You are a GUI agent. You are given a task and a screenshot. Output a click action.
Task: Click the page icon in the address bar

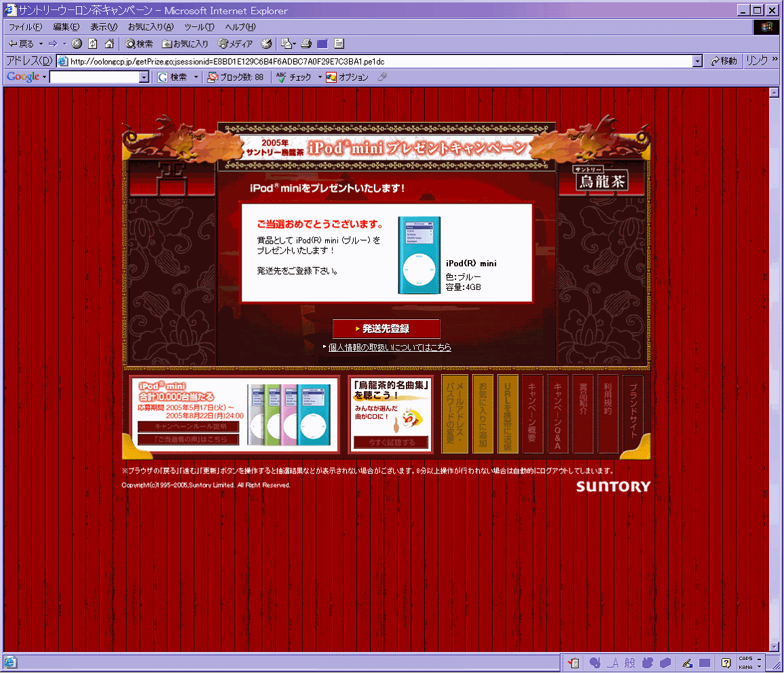pos(63,62)
